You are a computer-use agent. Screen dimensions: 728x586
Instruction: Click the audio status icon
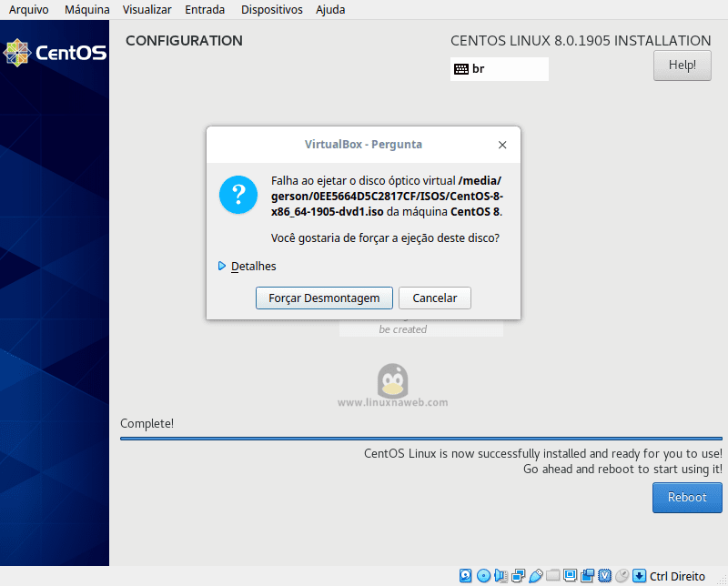tap(500, 576)
